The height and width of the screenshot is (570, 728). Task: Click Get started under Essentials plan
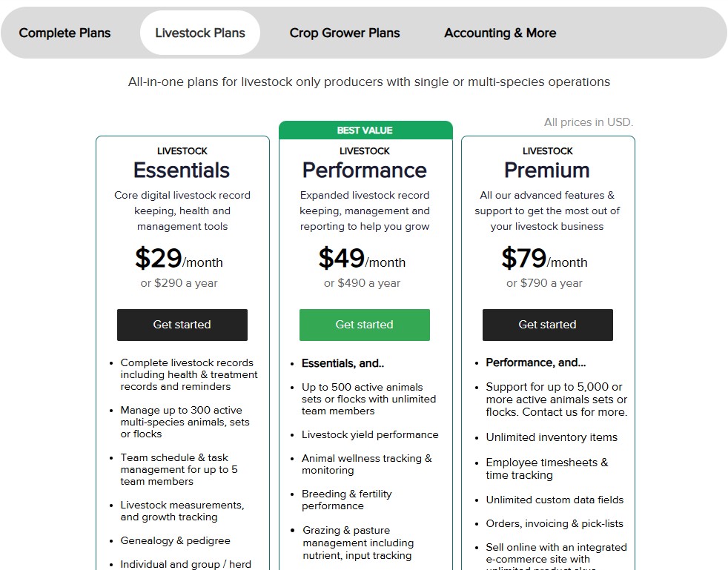182,325
